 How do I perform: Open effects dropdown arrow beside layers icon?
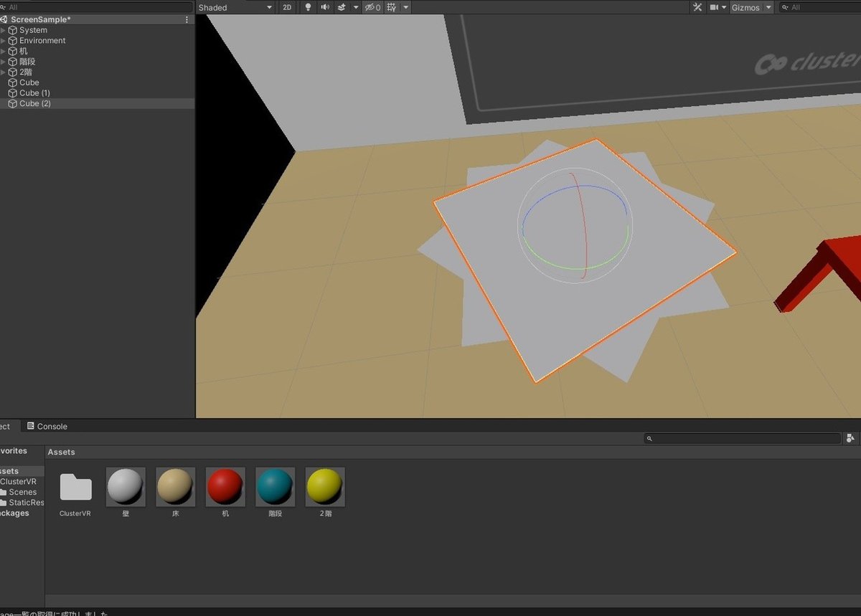pos(356,7)
